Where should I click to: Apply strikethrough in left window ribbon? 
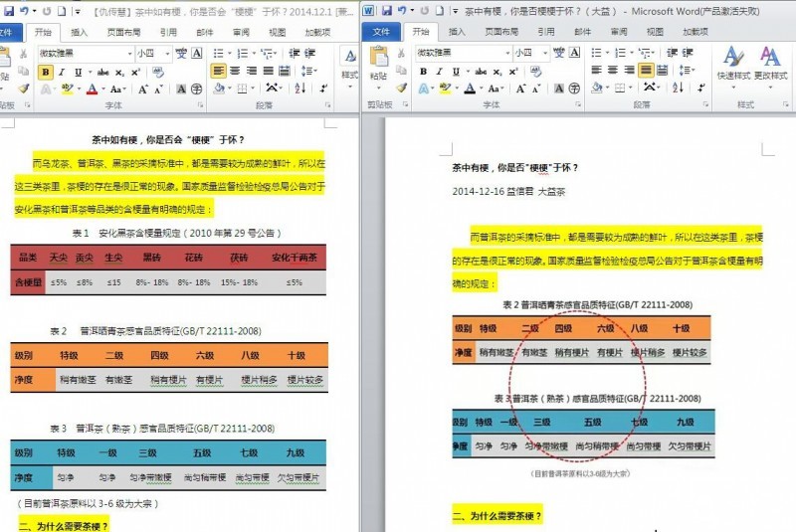103,73
